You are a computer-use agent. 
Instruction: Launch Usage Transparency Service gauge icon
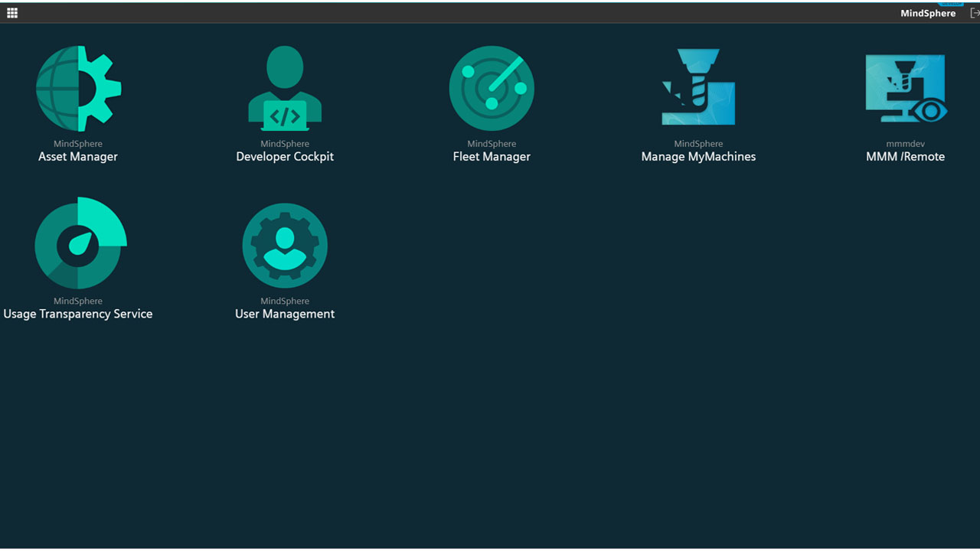[x=78, y=245]
